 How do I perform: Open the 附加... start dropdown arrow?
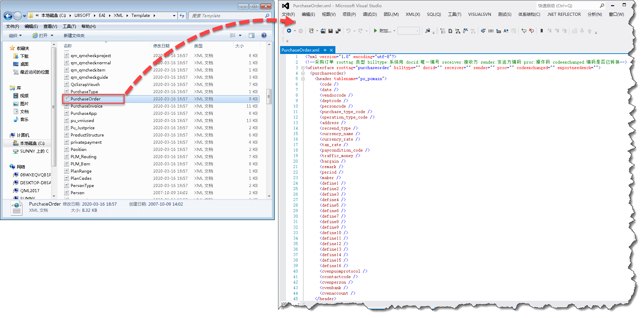pos(394,31)
